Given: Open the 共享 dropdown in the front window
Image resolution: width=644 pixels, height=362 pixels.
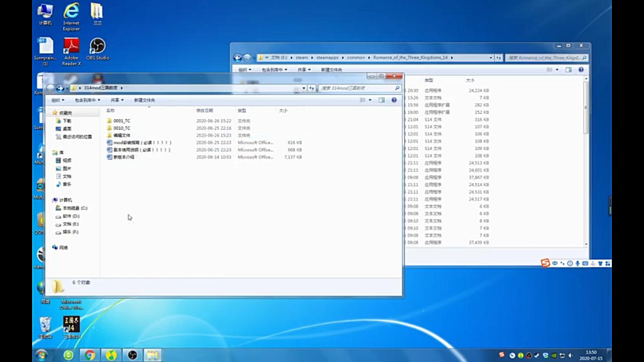Looking at the screenshot, I should click(x=117, y=100).
